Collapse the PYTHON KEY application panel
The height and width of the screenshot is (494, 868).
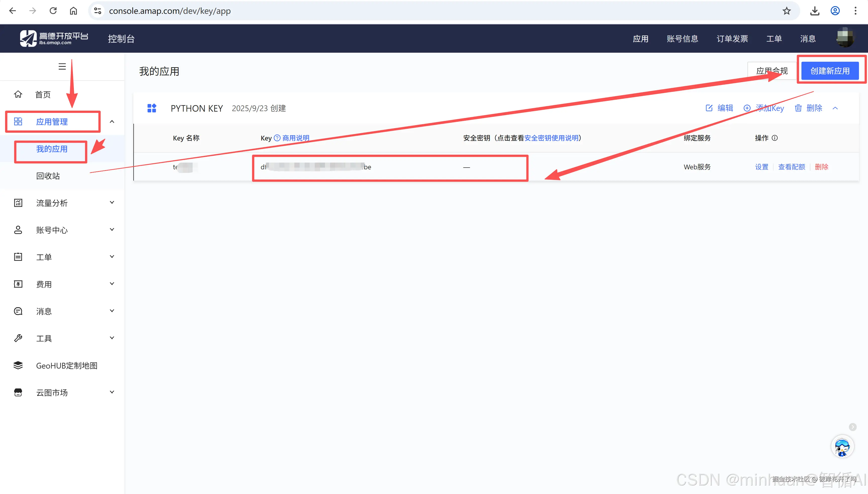coord(835,108)
